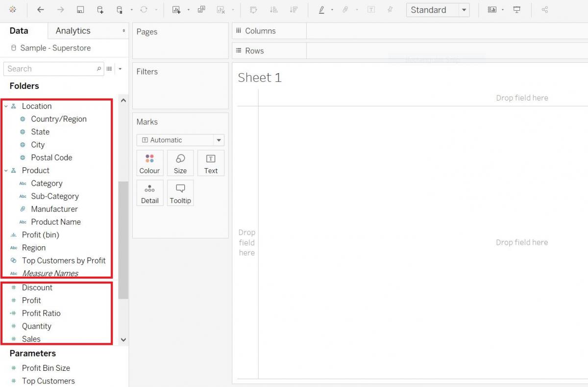This screenshot has height=387, width=588.
Task: Open the Highlight dropdown arrow
Action: coord(332,10)
